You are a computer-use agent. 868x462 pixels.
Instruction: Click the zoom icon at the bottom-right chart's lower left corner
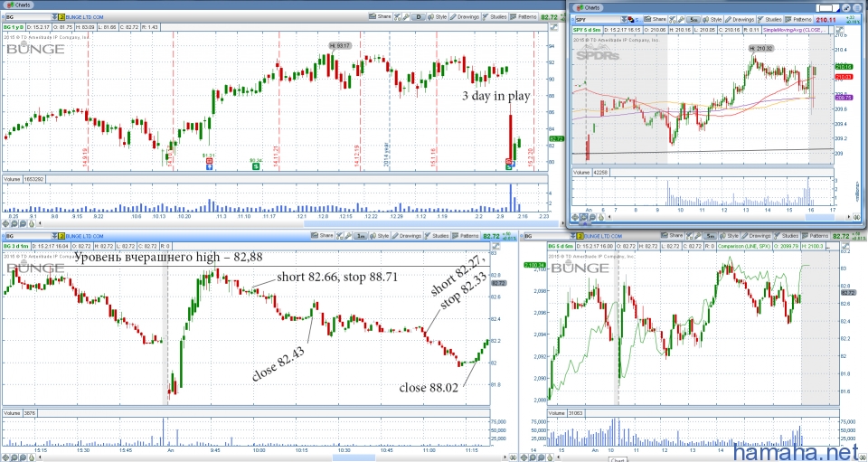coord(533,457)
